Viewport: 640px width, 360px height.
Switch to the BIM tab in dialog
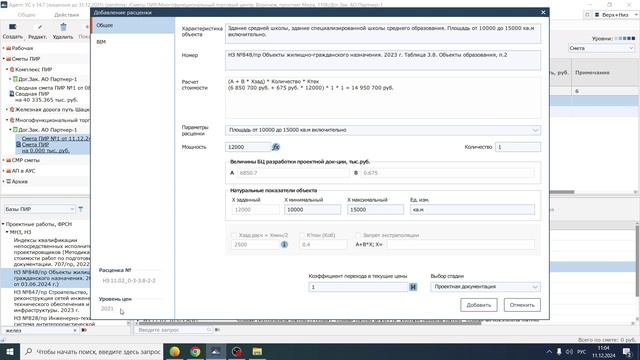[133, 42]
